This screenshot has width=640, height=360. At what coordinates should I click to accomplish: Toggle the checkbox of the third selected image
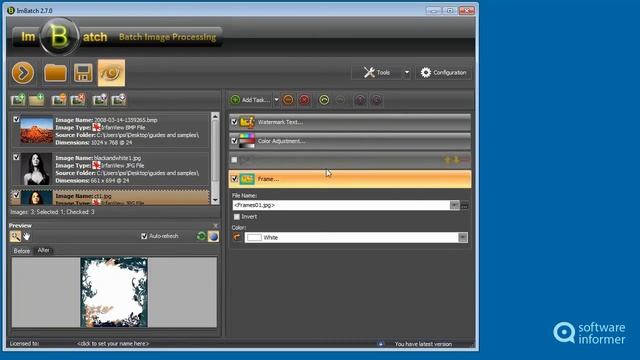click(16, 195)
